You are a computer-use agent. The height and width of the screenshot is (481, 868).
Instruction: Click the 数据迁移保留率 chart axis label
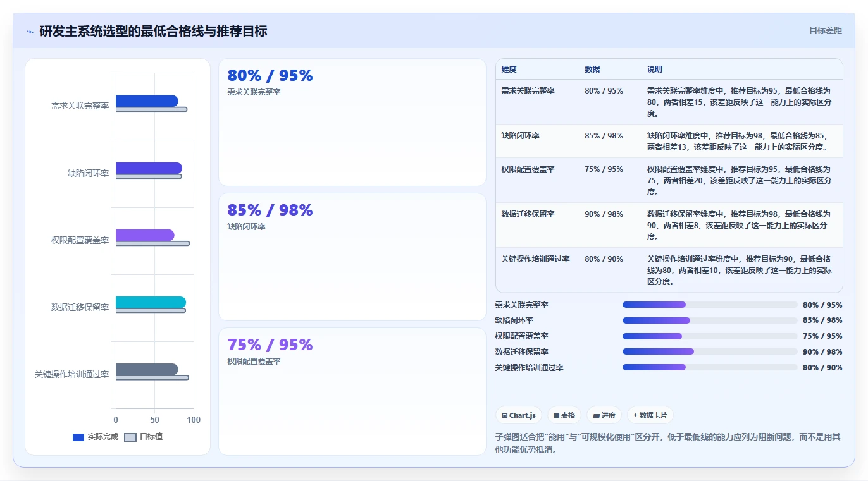[80, 307]
